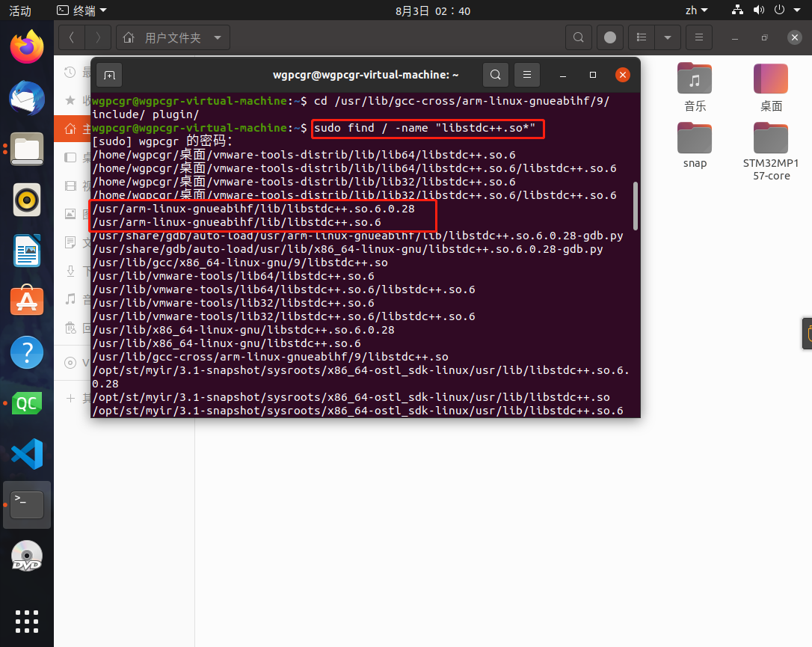Image resolution: width=812 pixels, height=647 pixels.
Task: Open the DVD disc icon in dock
Action: point(27,556)
